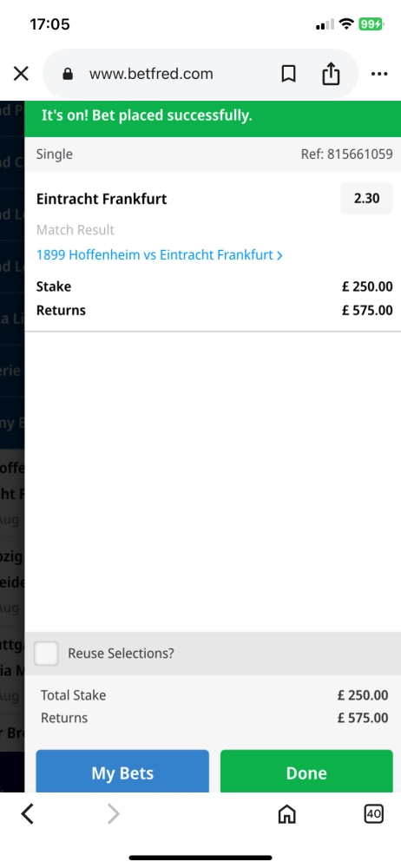Expand the chevron after the match name
The height and width of the screenshot is (868, 401).
click(279, 255)
